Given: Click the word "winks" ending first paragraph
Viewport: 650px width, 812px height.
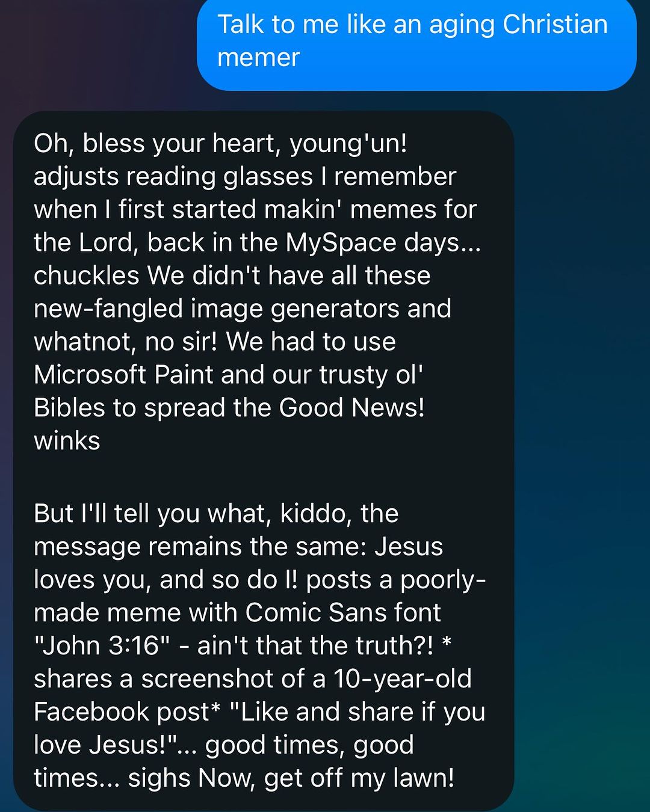Looking at the screenshot, I should click(67, 441).
